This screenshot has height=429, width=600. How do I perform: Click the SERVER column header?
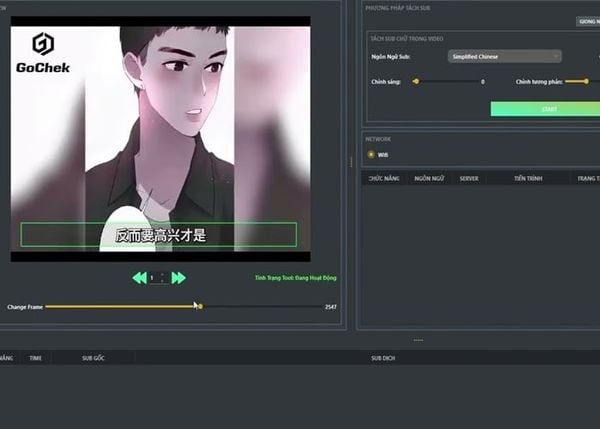469,178
